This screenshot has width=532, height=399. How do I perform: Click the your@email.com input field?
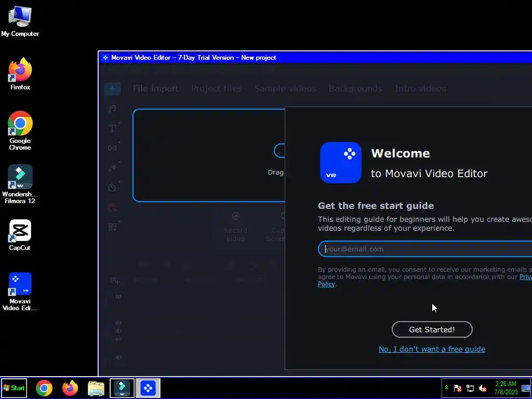point(425,249)
